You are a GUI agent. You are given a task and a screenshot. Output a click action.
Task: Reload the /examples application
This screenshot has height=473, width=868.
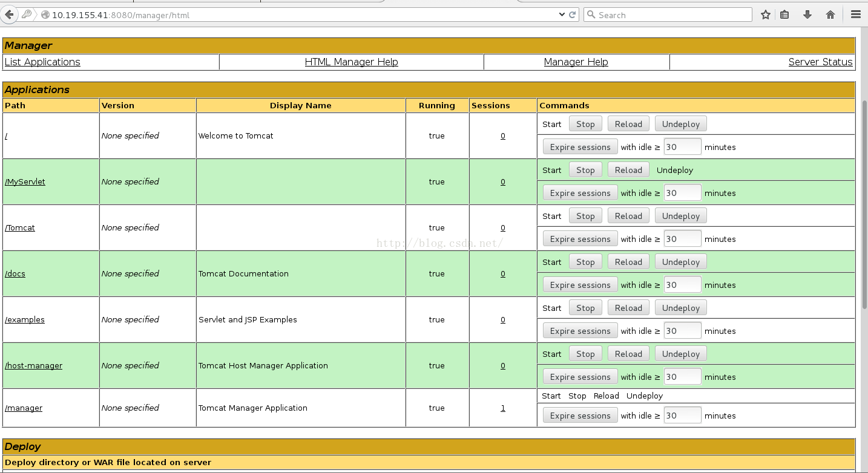click(628, 308)
